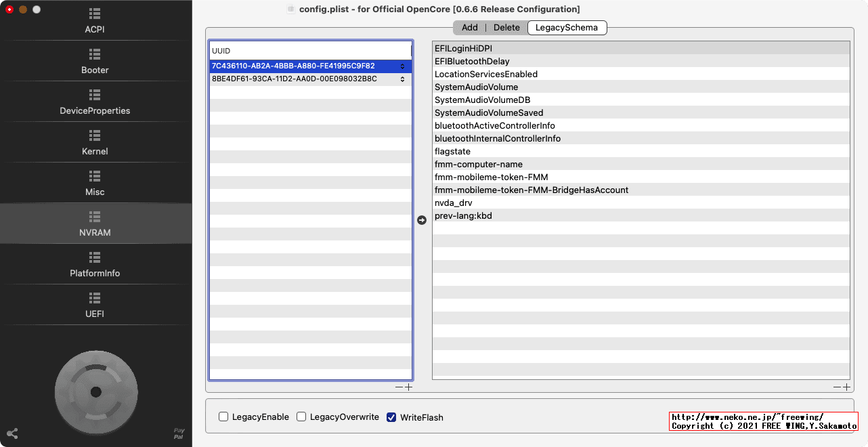Open the Kernel configuration panel
The width and height of the screenshot is (868, 447).
(x=95, y=142)
